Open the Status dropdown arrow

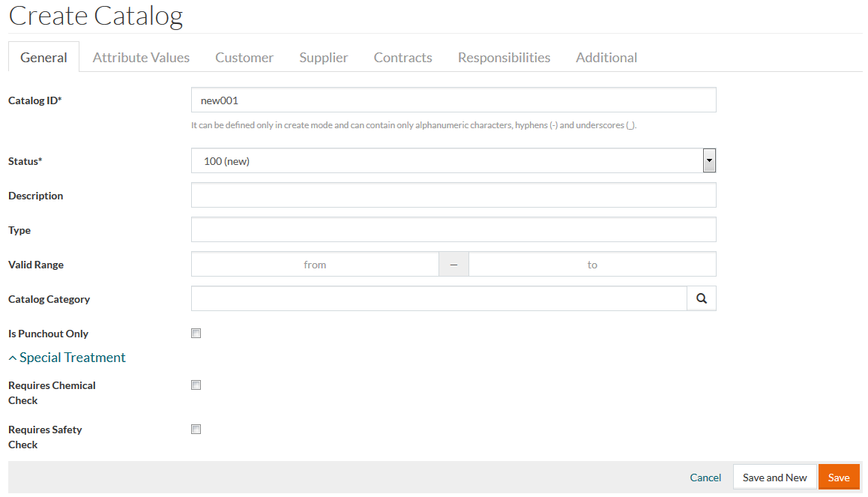click(709, 160)
